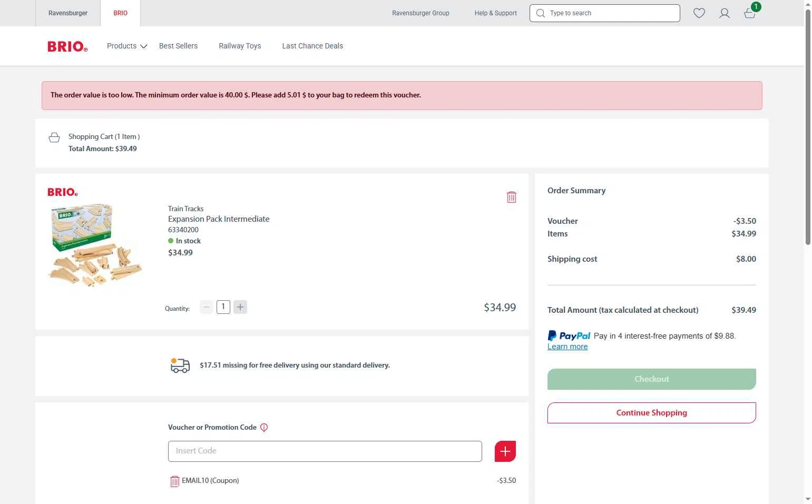Image resolution: width=812 pixels, height=504 pixels.
Task: Click the Total Amount $39.49 in summary
Action: pos(743,310)
